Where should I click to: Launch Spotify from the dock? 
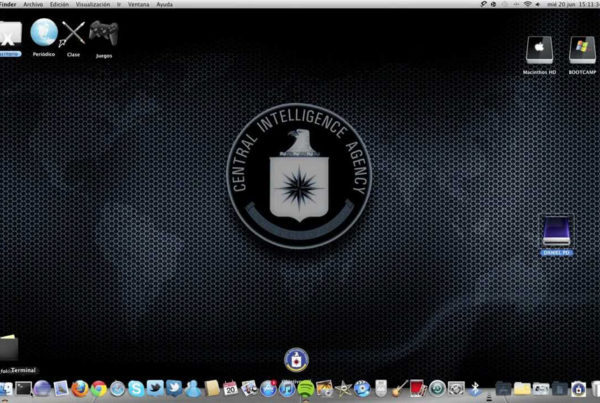pyautogui.click(x=305, y=389)
